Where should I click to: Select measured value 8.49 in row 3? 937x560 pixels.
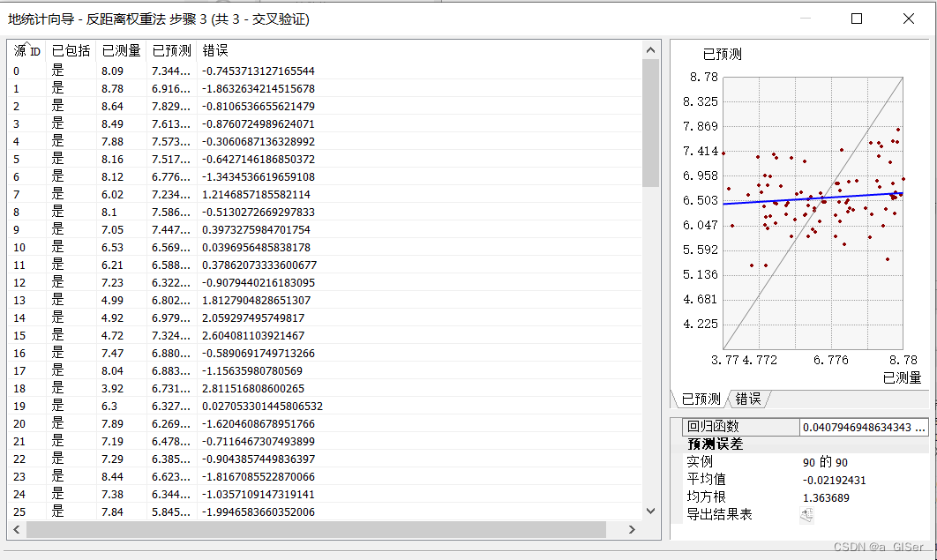tap(112, 124)
